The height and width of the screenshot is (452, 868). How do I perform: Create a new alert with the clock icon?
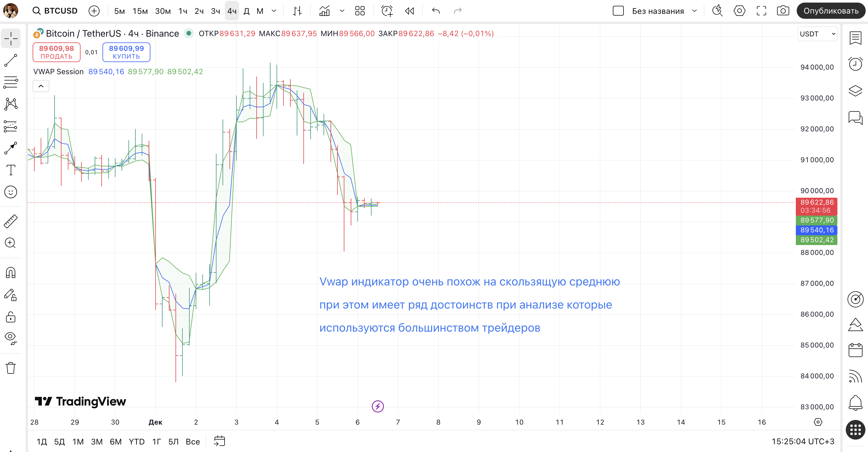387,11
